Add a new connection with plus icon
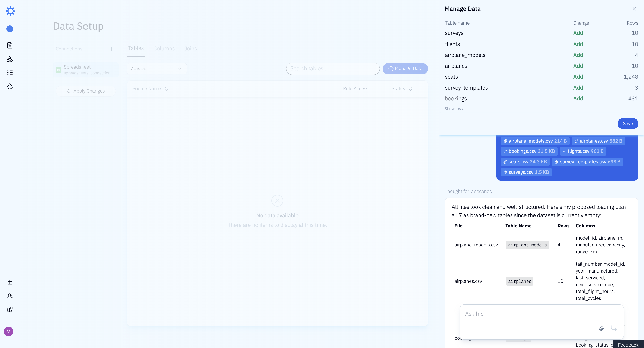The image size is (644, 348). coord(111,49)
